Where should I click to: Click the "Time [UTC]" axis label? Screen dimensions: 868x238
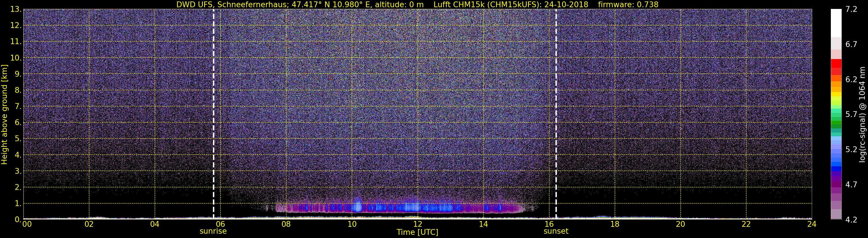click(x=417, y=232)
